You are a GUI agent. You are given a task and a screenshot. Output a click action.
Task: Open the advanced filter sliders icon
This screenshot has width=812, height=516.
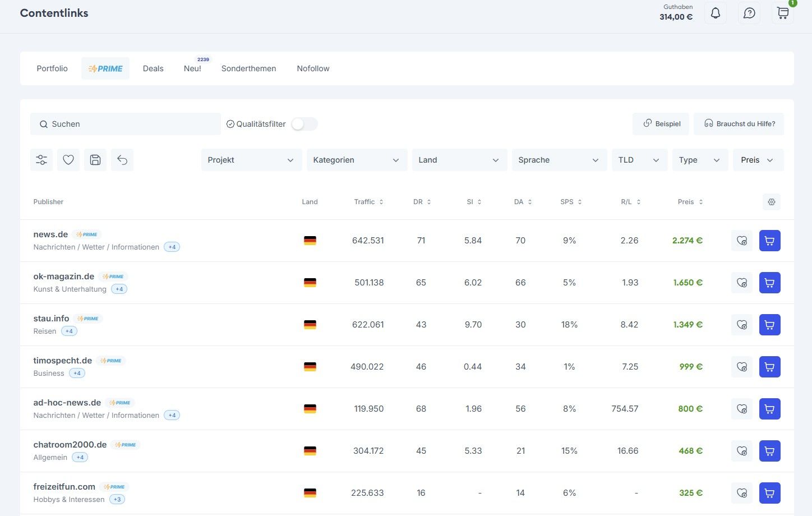(41, 160)
